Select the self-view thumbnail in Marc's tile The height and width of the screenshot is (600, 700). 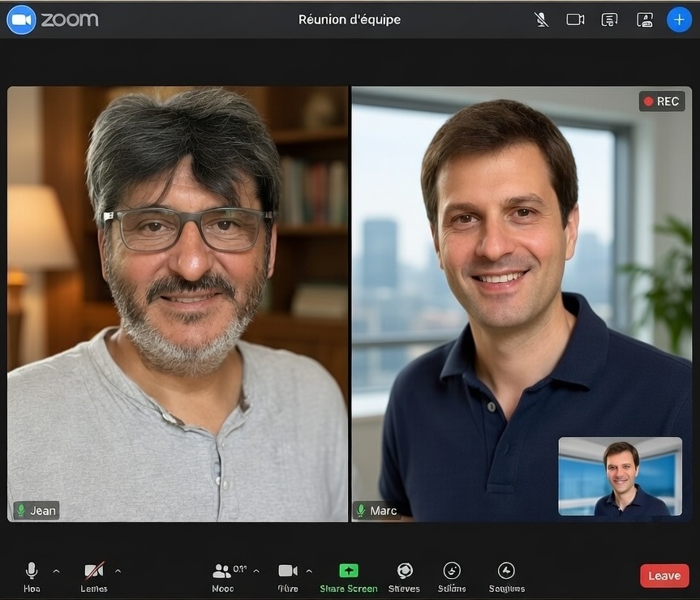click(x=620, y=476)
